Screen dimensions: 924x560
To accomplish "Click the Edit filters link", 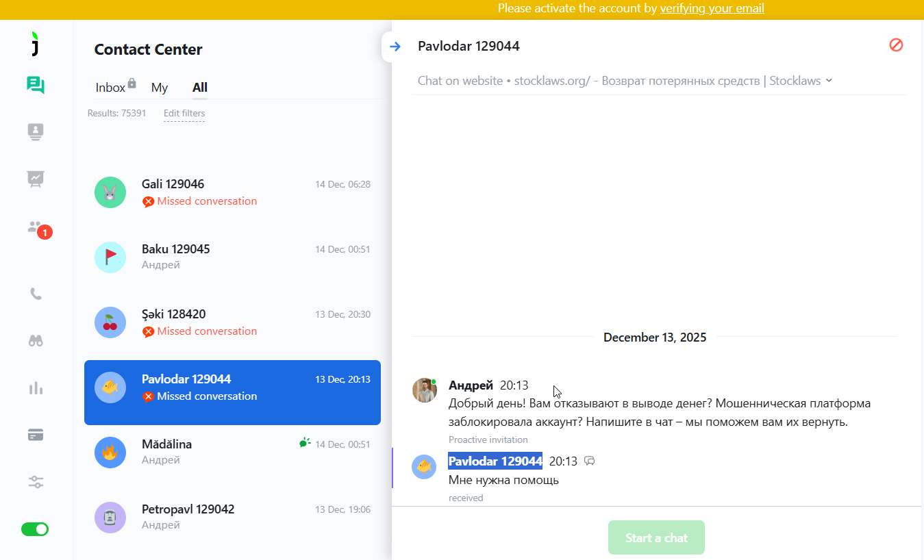I will click(184, 114).
